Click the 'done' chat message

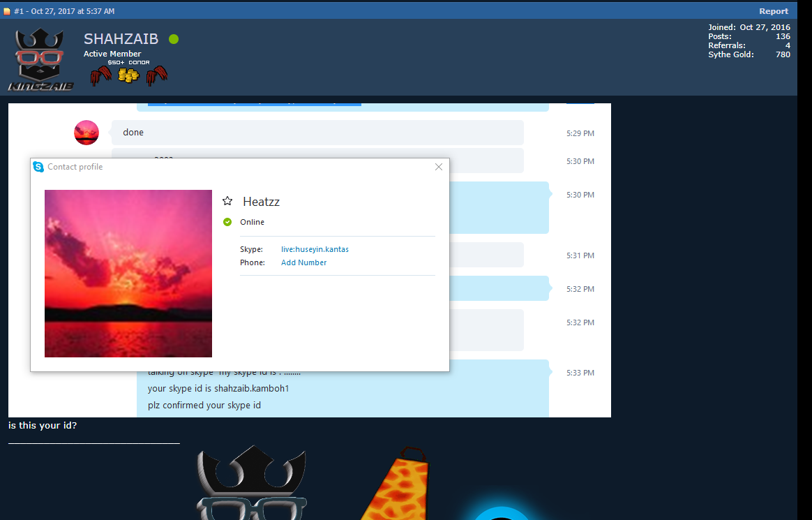click(317, 133)
